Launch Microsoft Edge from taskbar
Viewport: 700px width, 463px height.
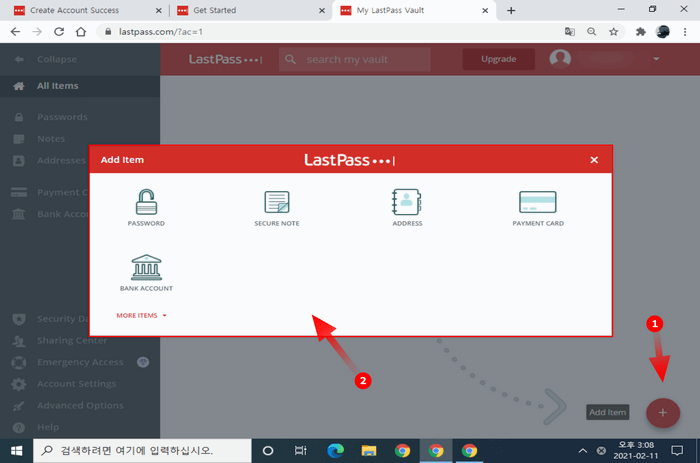335,451
